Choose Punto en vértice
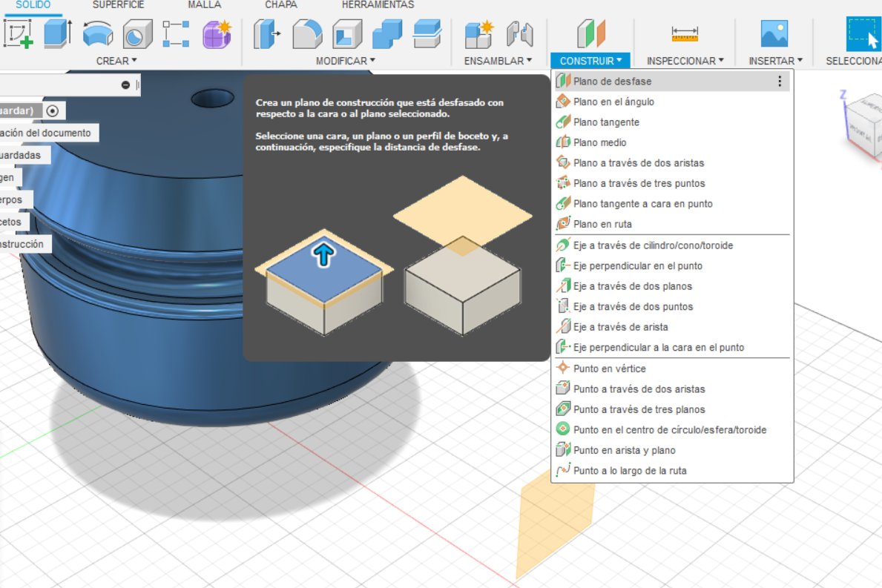Image resolution: width=882 pixels, height=588 pixels. pyautogui.click(x=672, y=369)
